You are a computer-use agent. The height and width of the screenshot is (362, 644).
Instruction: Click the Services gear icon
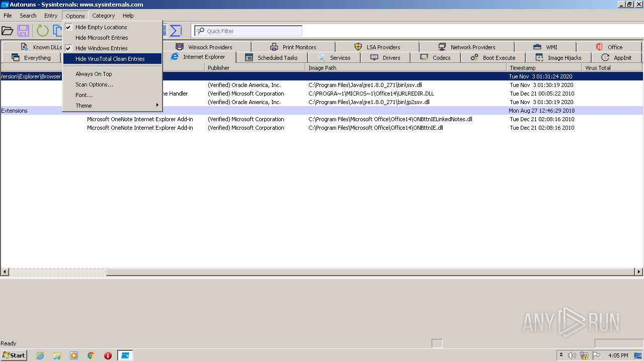point(321,58)
